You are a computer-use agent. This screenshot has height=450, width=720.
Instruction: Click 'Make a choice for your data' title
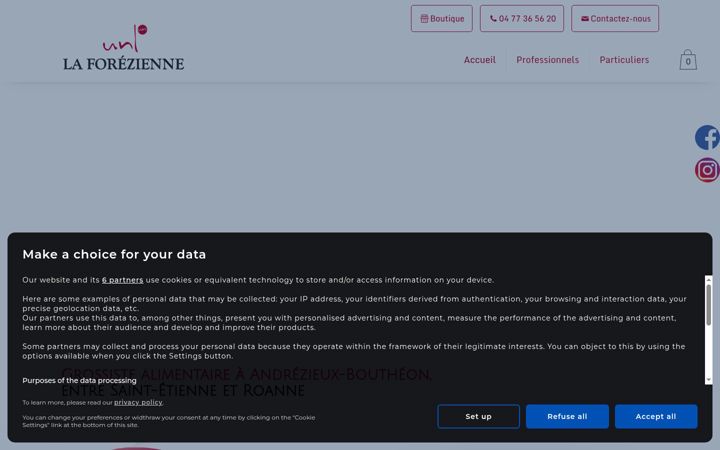(114, 254)
